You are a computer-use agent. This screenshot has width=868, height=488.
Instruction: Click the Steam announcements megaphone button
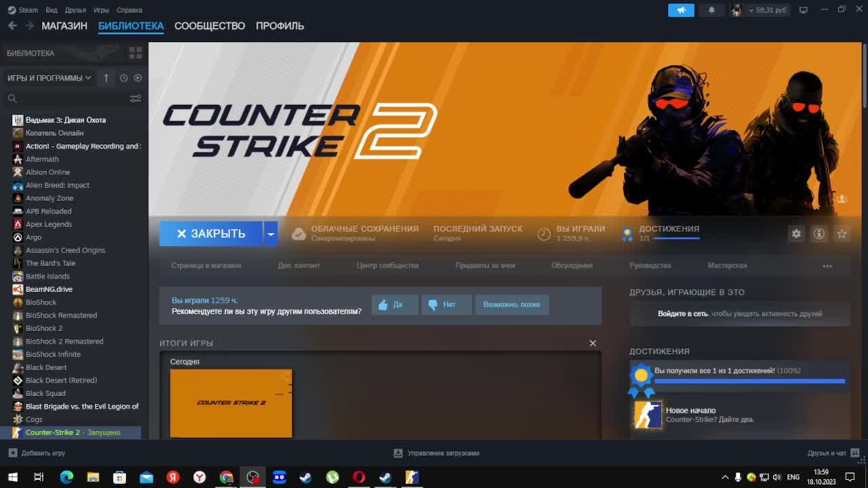(x=681, y=10)
